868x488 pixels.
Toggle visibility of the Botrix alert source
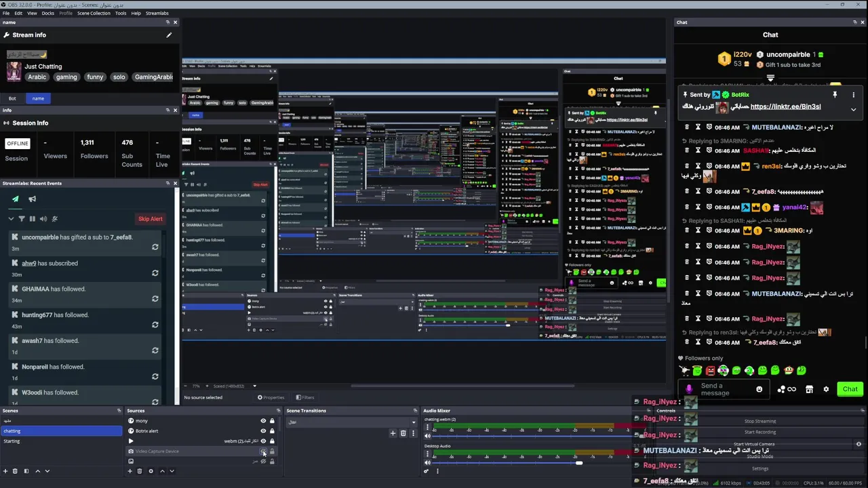click(263, 431)
